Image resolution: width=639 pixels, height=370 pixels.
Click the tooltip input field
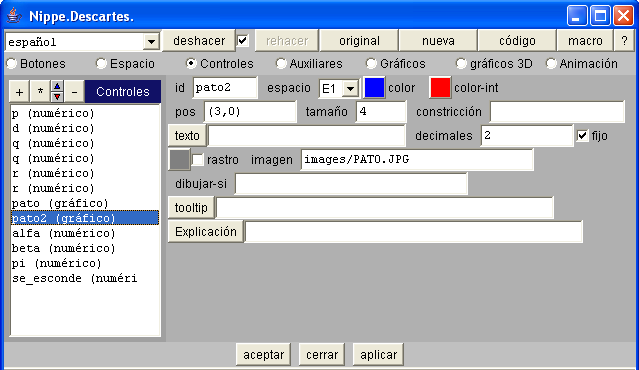click(385, 207)
